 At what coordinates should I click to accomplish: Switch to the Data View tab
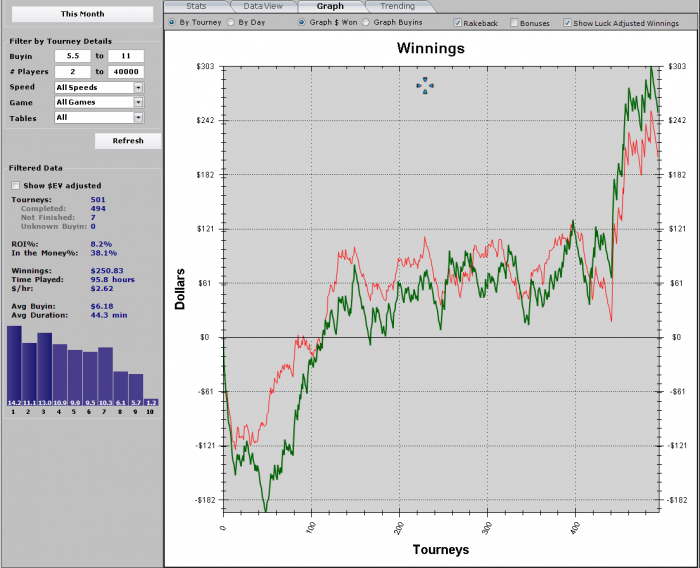[x=263, y=6]
